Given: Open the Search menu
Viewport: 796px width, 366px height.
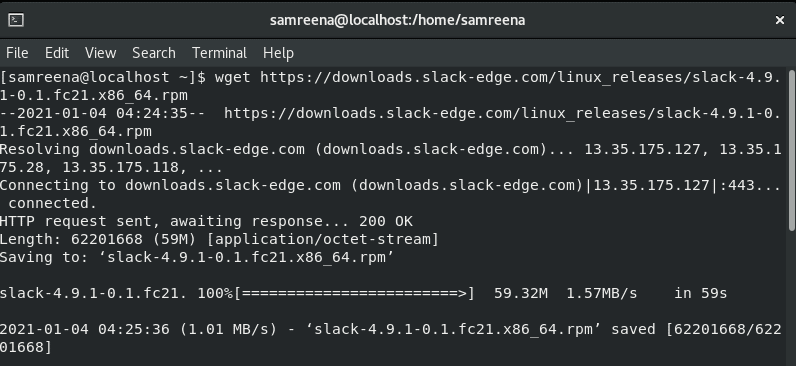Looking at the screenshot, I should pyautogui.click(x=154, y=53).
